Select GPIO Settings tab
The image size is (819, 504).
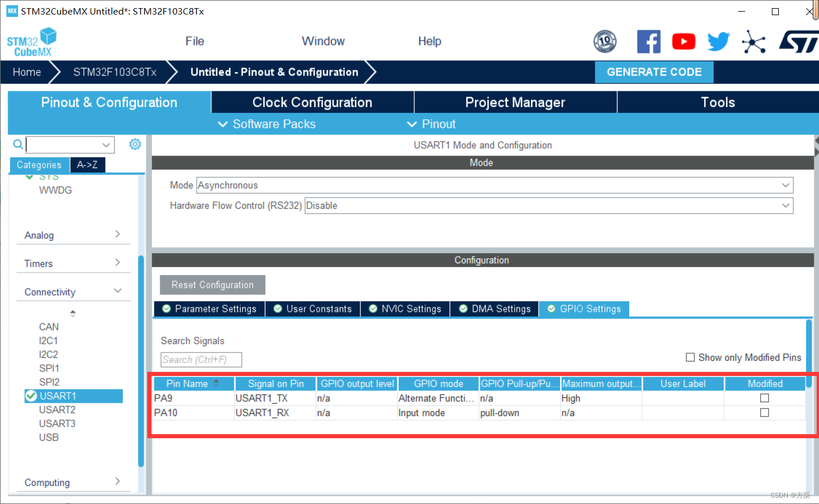pyautogui.click(x=584, y=309)
